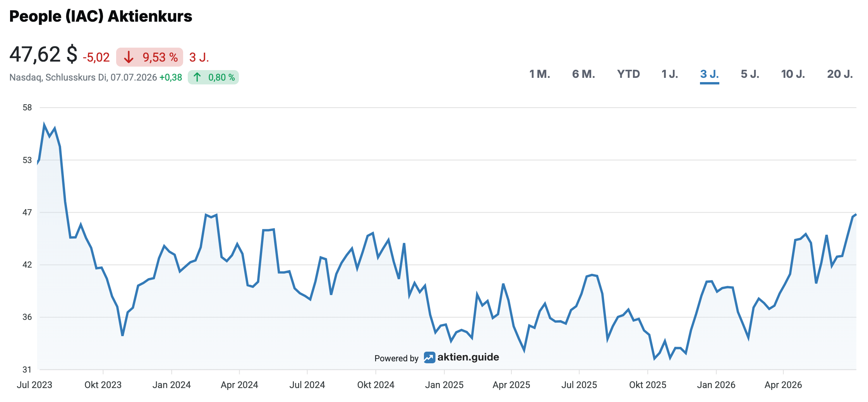Open the aktien.guide link text

coord(468,357)
